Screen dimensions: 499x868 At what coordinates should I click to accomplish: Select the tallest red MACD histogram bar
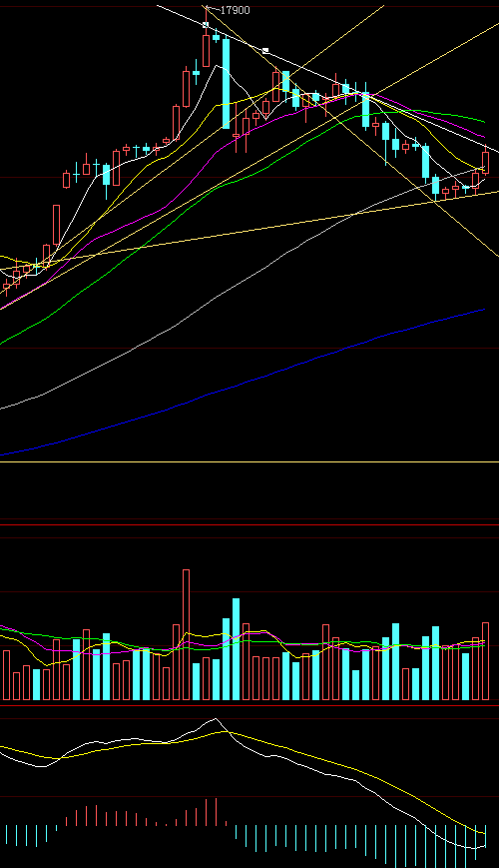point(216,812)
